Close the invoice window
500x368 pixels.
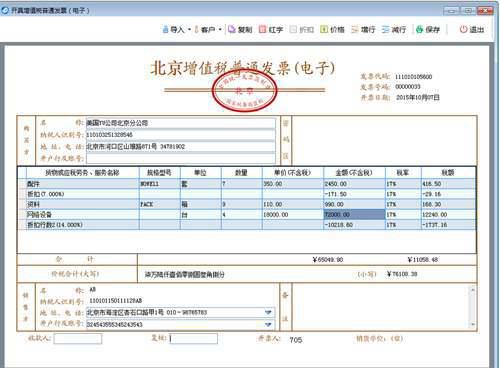tap(485, 11)
